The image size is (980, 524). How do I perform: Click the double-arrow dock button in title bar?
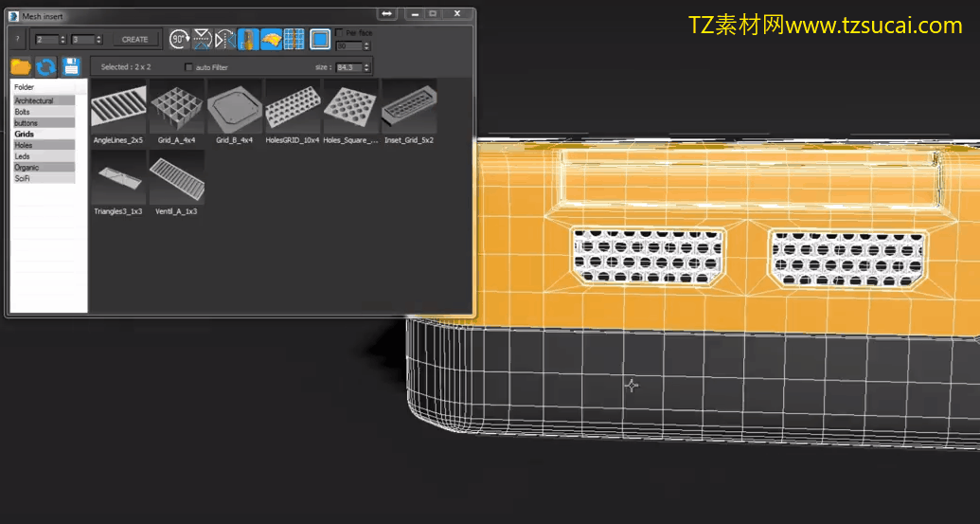point(387,14)
